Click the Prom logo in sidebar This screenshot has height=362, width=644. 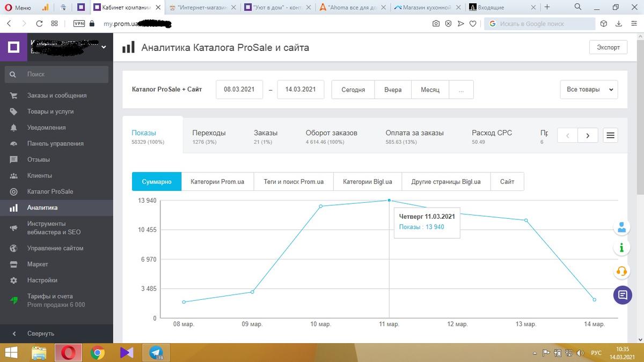[14, 48]
